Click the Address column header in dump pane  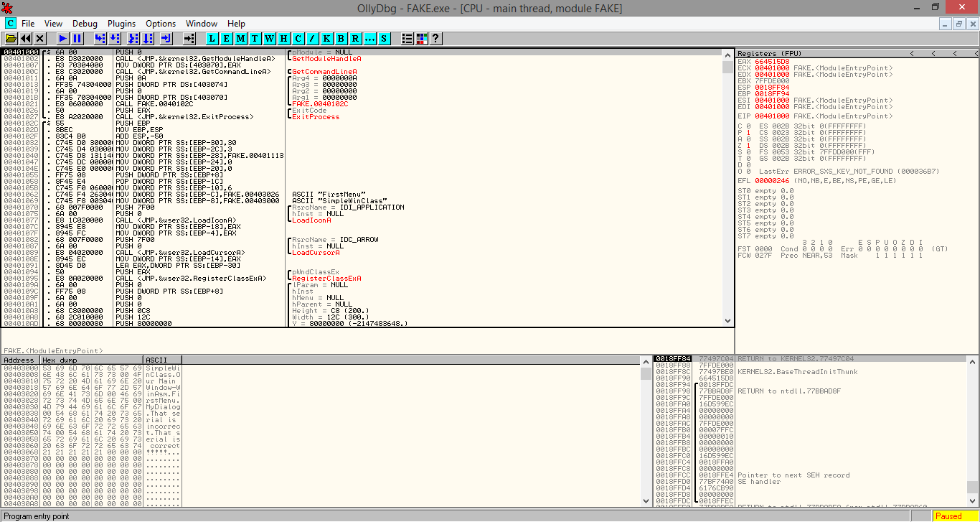pyautogui.click(x=20, y=360)
